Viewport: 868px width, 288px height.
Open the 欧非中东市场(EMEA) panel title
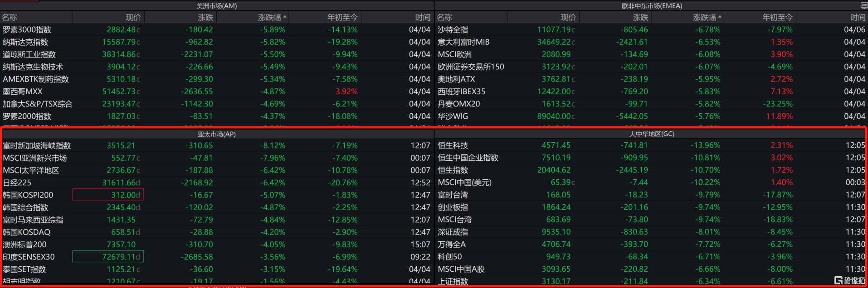(x=652, y=6)
